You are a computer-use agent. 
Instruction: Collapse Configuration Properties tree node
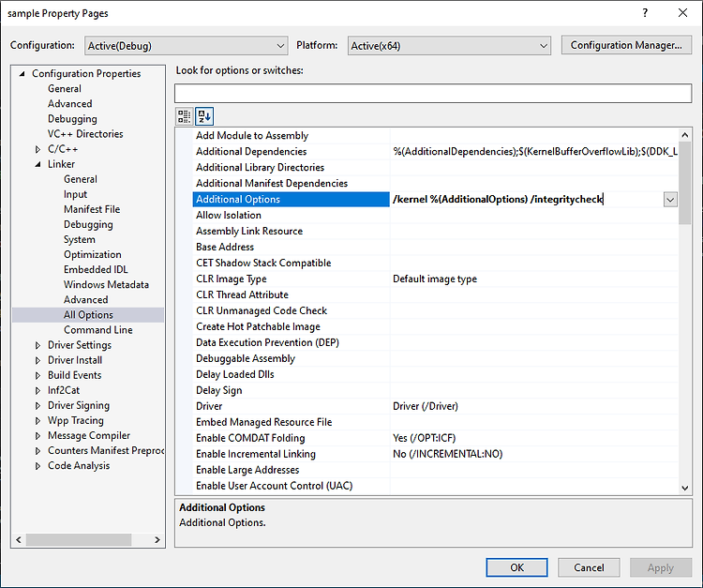pos(22,73)
